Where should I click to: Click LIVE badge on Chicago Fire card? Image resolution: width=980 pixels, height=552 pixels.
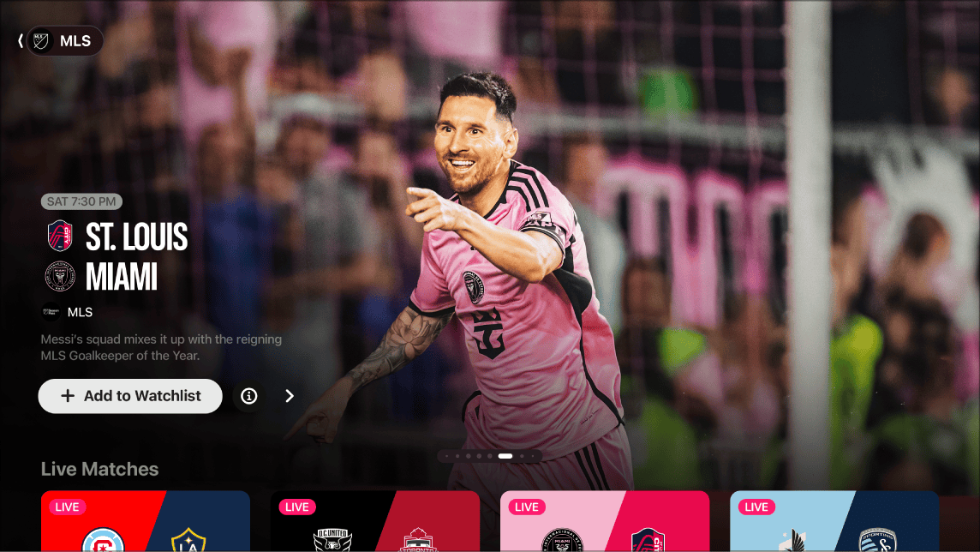click(68, 507)
